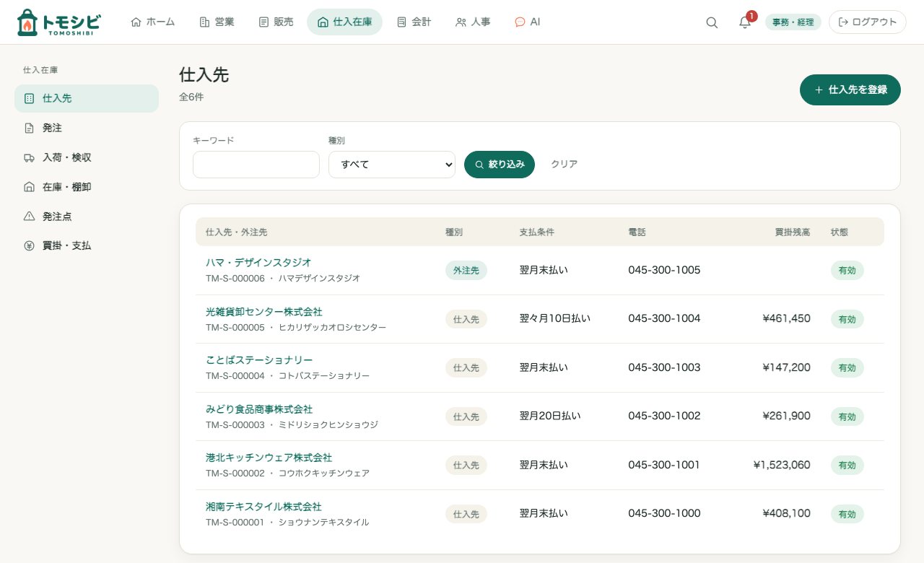Open 光雑貨卸センター株式会社 supplier link
924x563 pixels.
coord(264,312)
